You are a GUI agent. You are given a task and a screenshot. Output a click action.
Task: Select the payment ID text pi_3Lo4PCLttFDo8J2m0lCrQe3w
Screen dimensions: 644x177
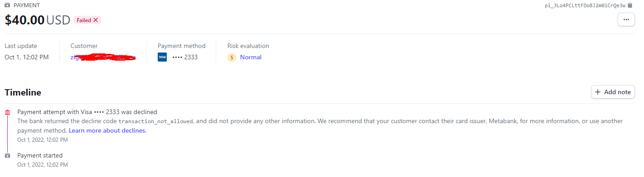pyautogui.click(x=585, y=5)
